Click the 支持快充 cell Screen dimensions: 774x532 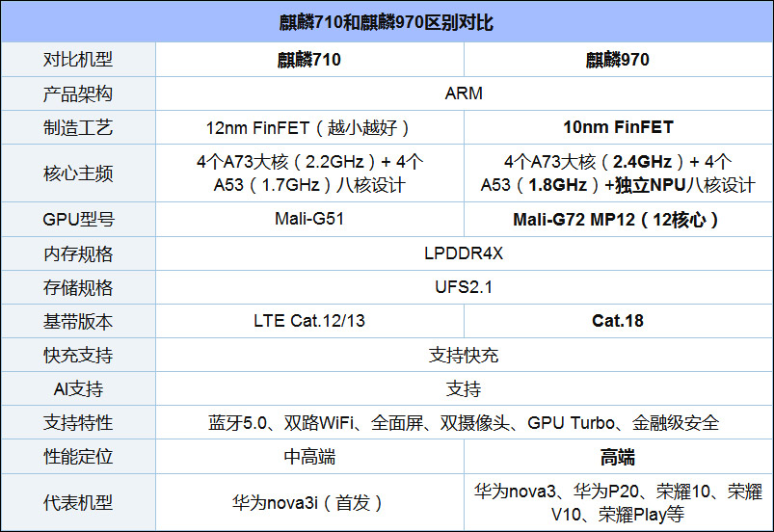point(464,355)
